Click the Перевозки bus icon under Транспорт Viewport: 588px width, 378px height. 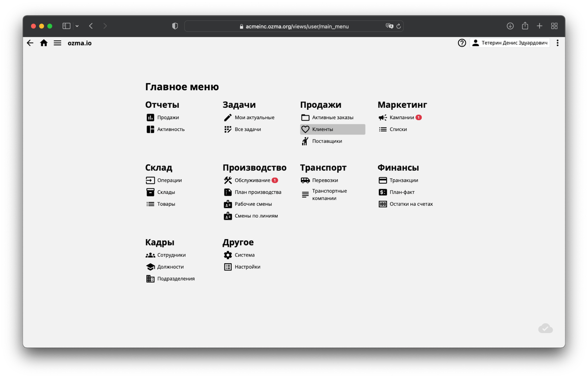[x=305, y=180]
